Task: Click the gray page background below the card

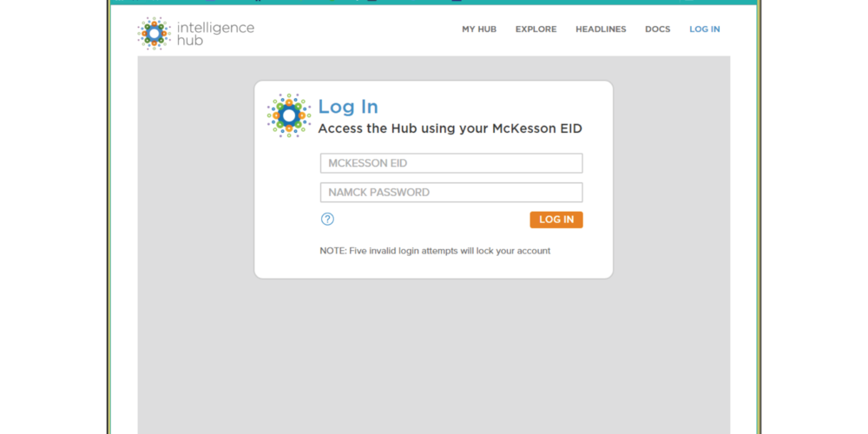Action: coord(434,356)
